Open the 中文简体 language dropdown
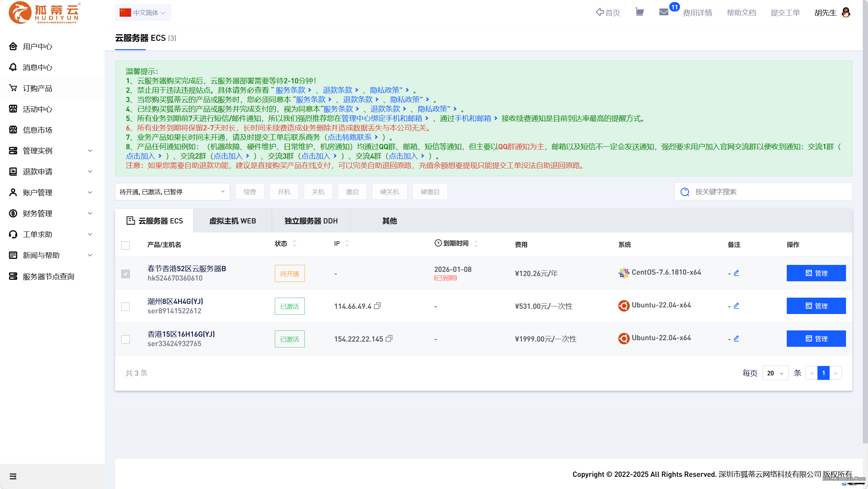Image resolution: width=868 pixels, height=489 pixels. click(143, 13)
